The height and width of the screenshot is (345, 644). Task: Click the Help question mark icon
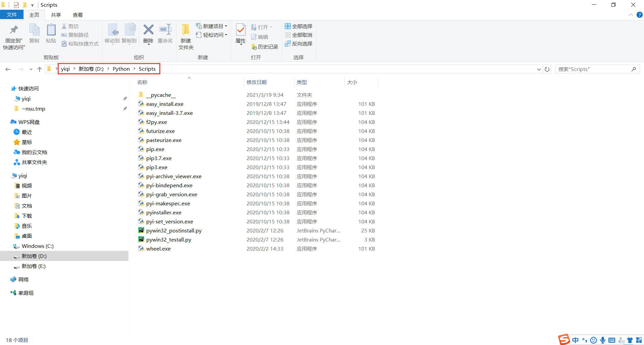(640, 15)
